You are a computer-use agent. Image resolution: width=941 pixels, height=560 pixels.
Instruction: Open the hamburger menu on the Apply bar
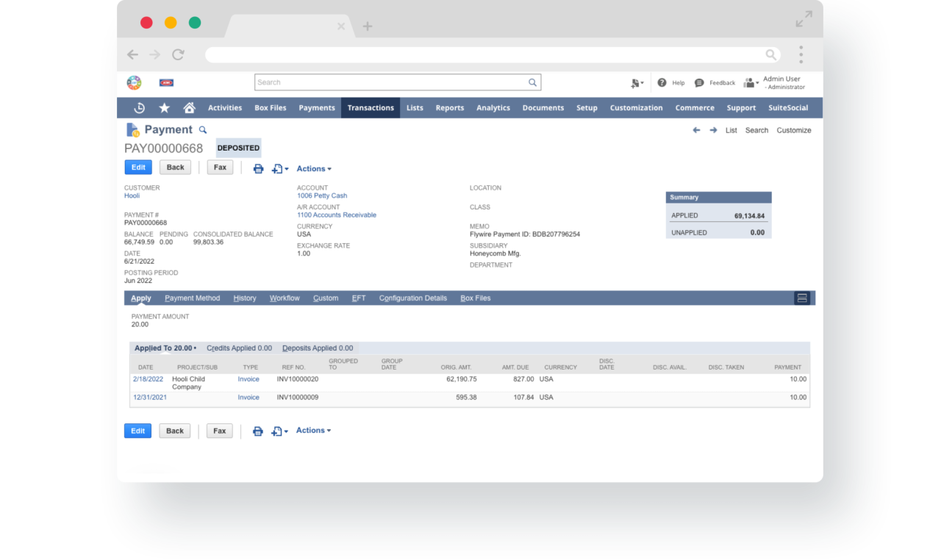[801, 298]
